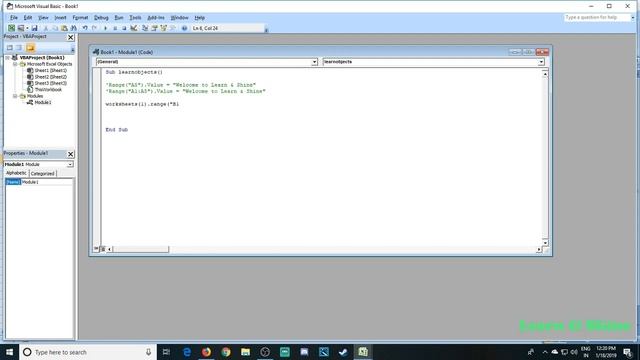
Task: Open the Add-Ins menu
Action: click(156, 18)
